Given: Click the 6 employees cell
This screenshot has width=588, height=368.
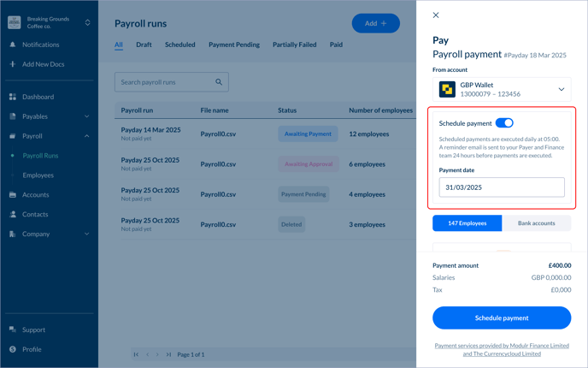Looking at the screenshot, I should pyautogui.click(x=367, y=164).
